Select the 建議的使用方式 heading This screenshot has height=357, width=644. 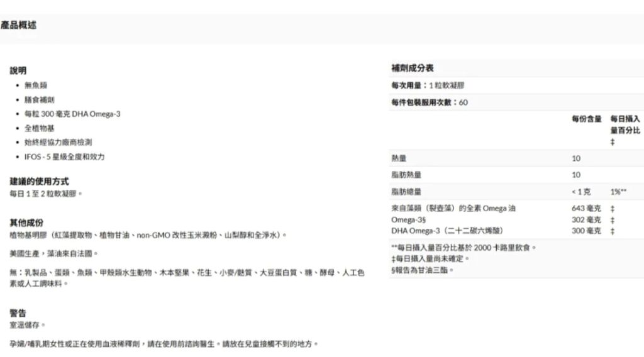click(39, 181)
